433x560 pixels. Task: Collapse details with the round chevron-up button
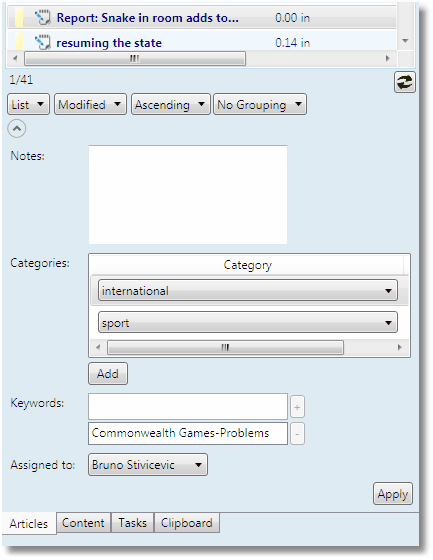[17, 128]
